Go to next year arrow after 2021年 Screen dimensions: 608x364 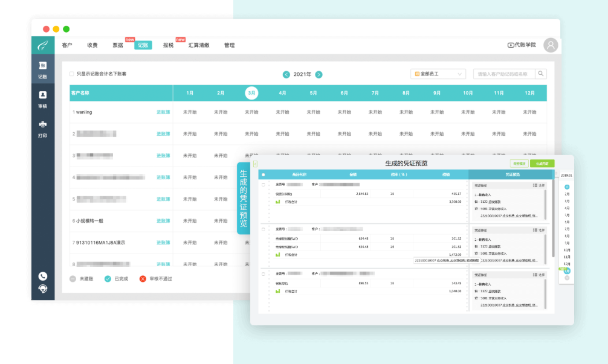pyautogui.click(x=319, y=74)
